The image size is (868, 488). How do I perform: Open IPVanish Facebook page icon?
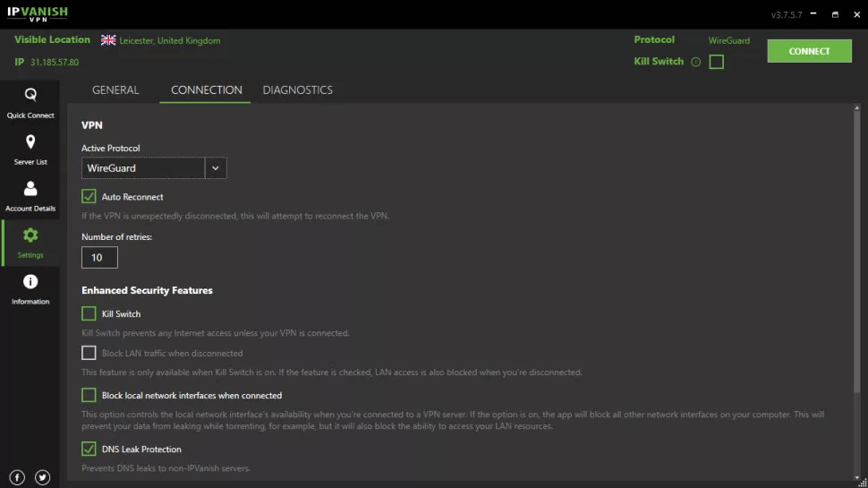point(17,477)
